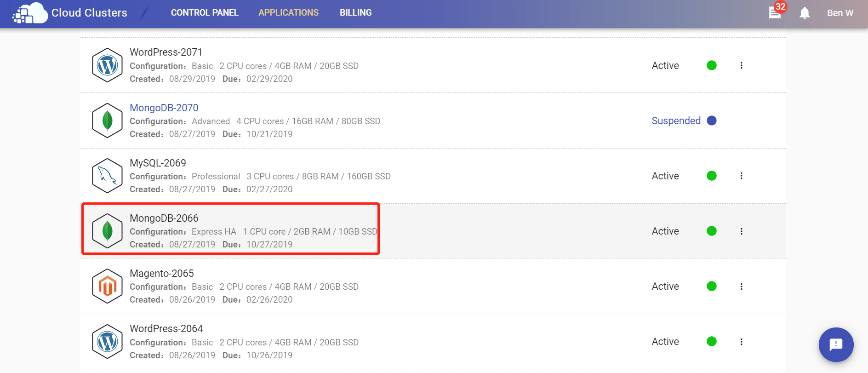Image resolution: width=868 pixels, height=373 pixels.
Task: Switch to the APPLICATIONS tab
Action: click(x=288, y=13)
